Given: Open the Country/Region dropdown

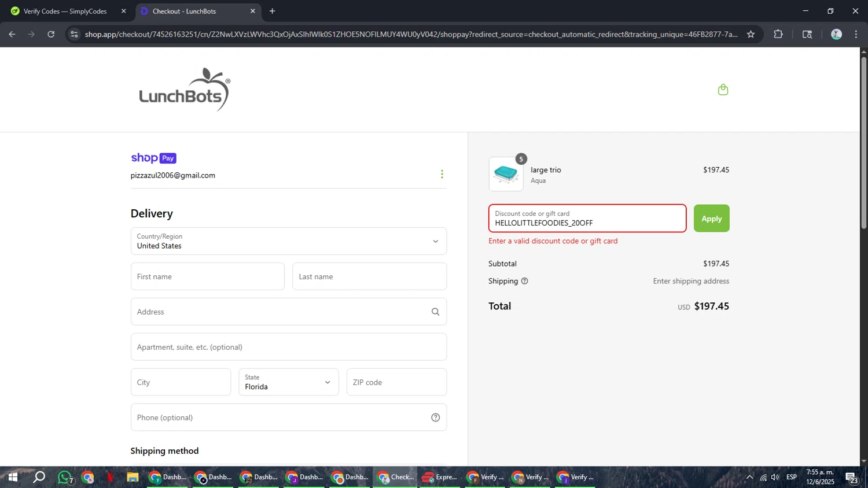Looking at the screenshot, I should pyautogui.click(x=289, y=241).
